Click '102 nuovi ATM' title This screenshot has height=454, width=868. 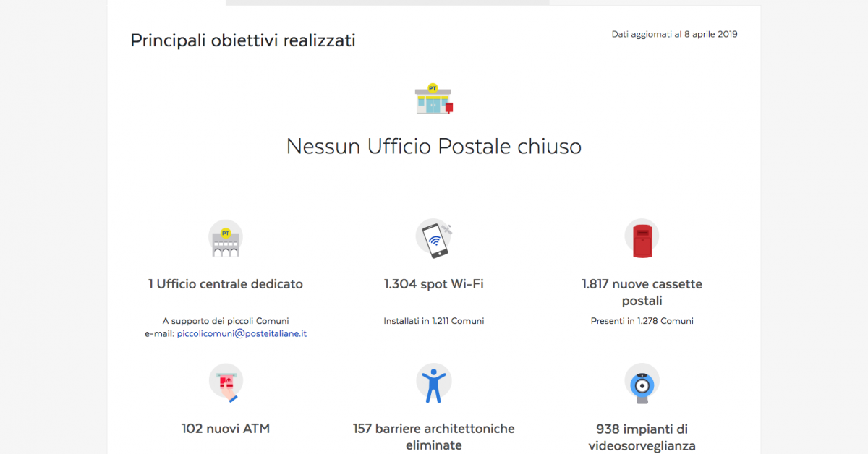click(226, 429)
